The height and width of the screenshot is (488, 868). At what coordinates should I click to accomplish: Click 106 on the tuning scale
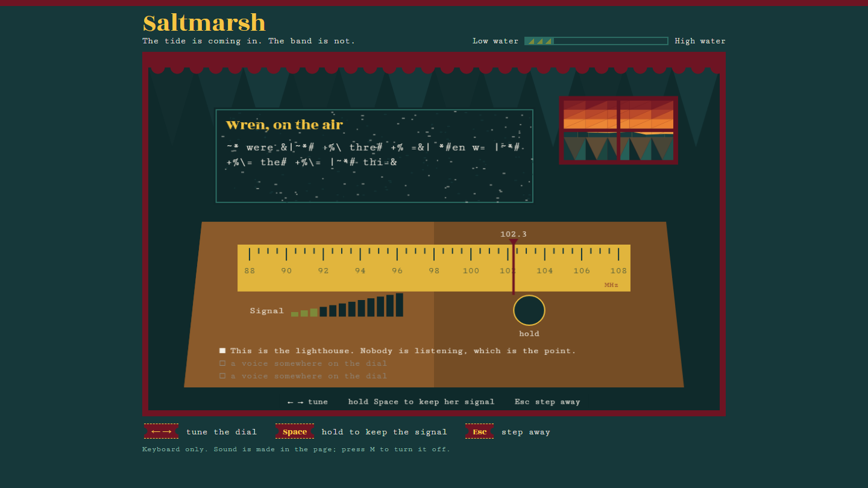point(582,271)
